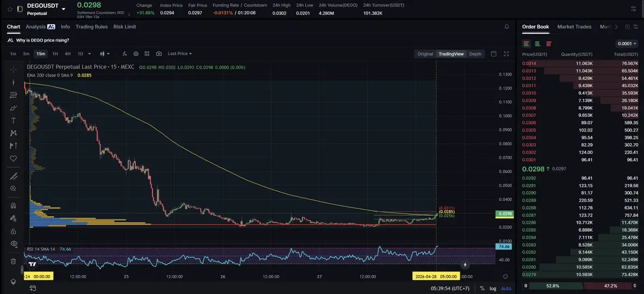Add DEGOUSDT to favorites star

10,9
